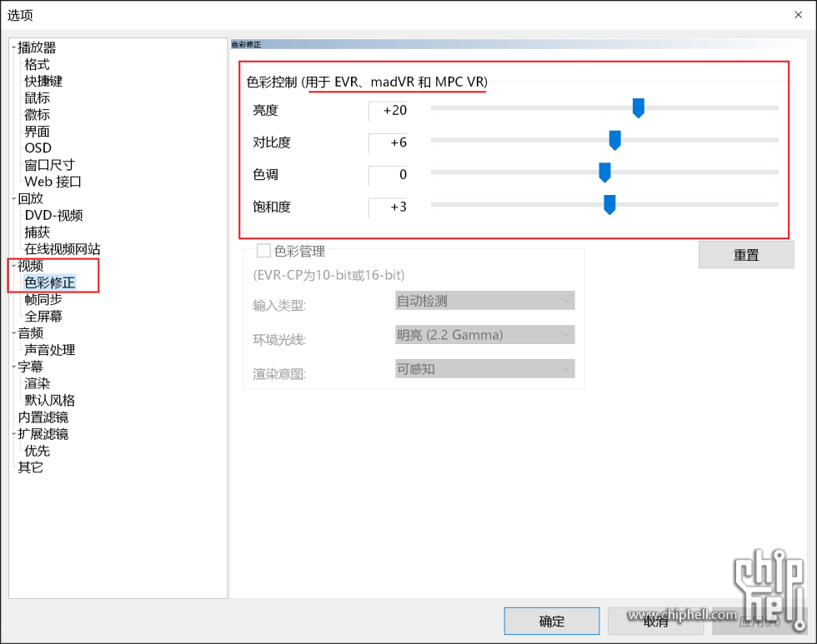Collapse the 回放 tree node

point(14,199)
